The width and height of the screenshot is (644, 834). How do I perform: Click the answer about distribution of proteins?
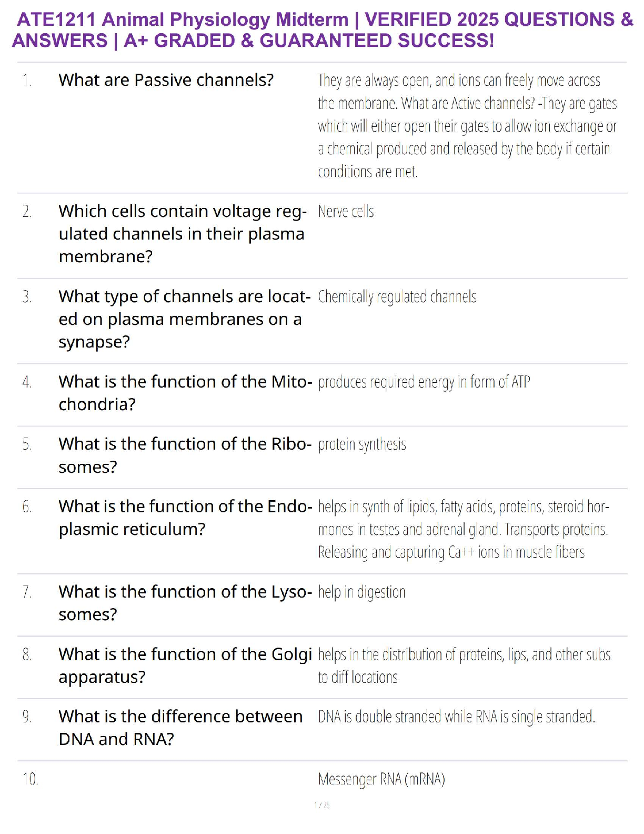pyautogui.click(x=464, y=666)
